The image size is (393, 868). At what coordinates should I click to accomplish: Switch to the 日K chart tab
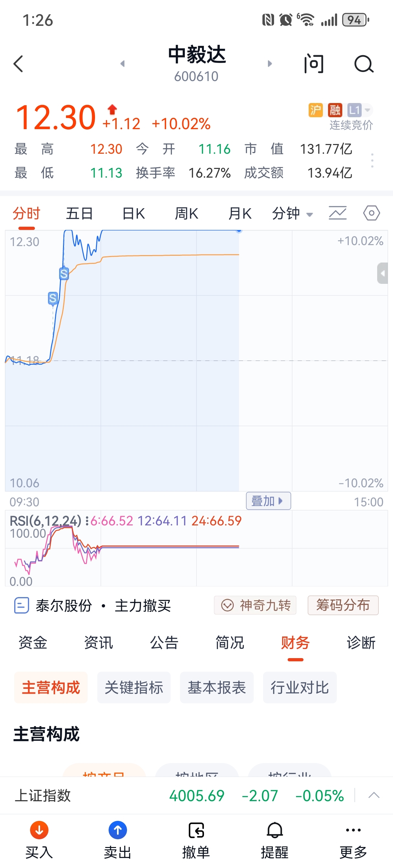[133, 213]
